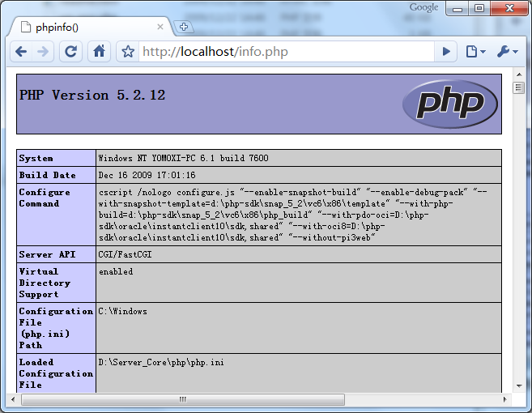Click the Go arrow beside the address bar

point(446,52)
